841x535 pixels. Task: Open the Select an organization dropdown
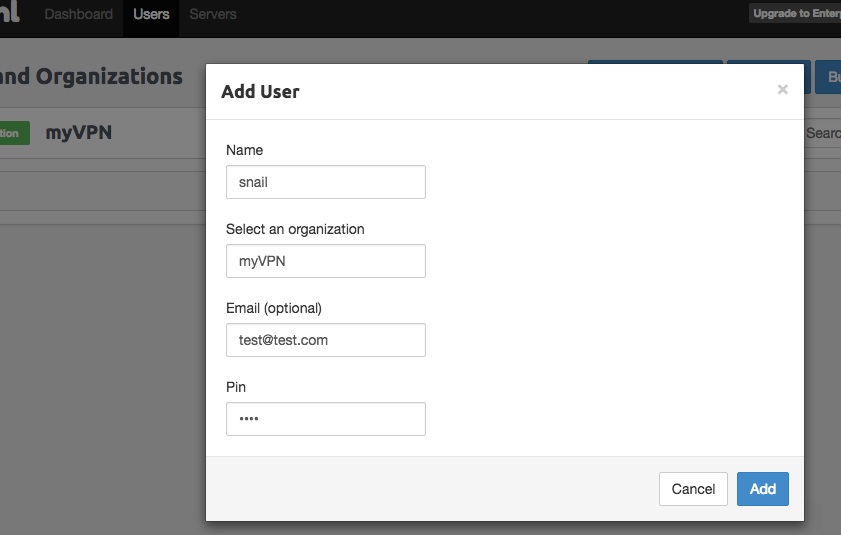(x=326, y=261)
